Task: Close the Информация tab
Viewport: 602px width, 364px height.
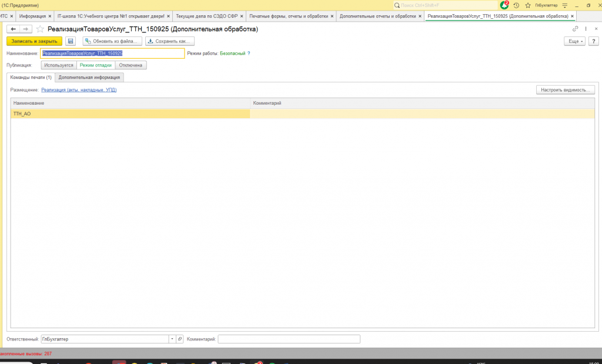Action: coord(50,16)
